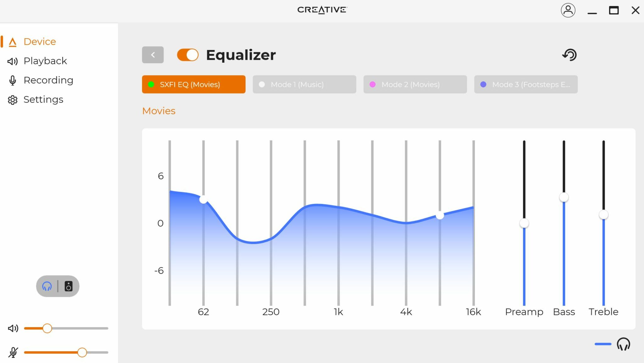Unmute the microphone via crossed mic icon

point(13,352)
